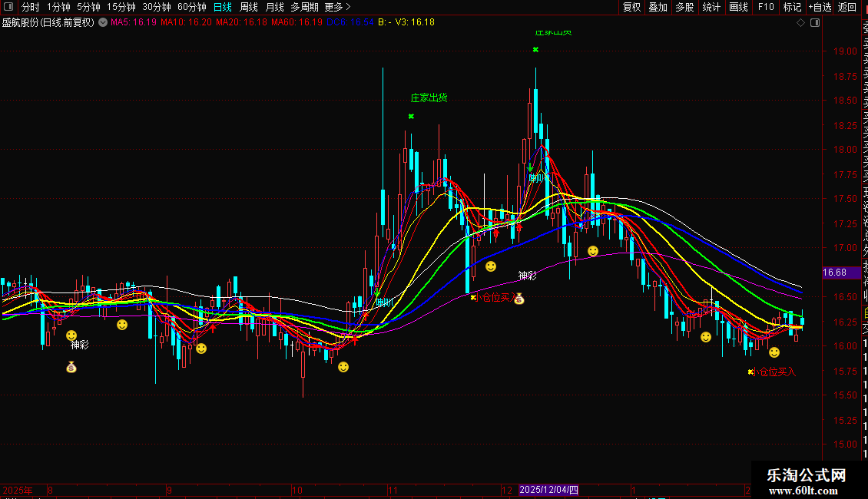Click the 标记 mark button
This screenshot has width=868, height=499.
pos(792,7)
